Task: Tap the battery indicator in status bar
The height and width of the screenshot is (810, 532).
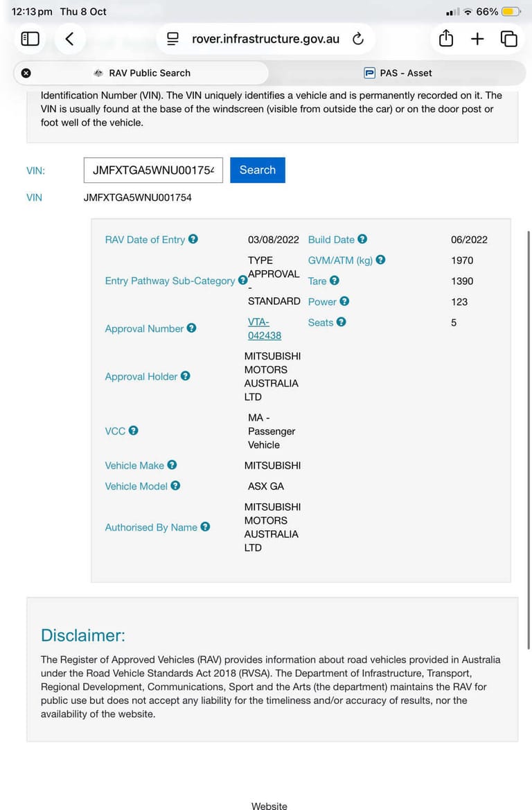Action: coord(511,11)
